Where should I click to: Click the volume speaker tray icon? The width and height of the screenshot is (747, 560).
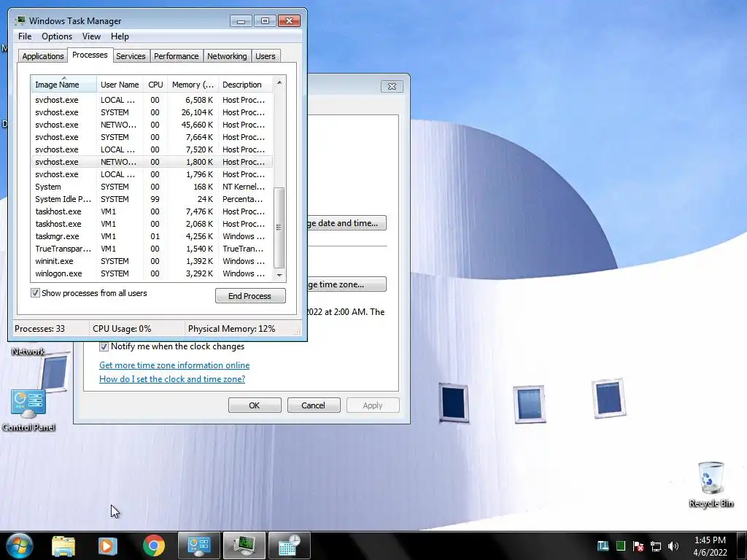(673, 546)
